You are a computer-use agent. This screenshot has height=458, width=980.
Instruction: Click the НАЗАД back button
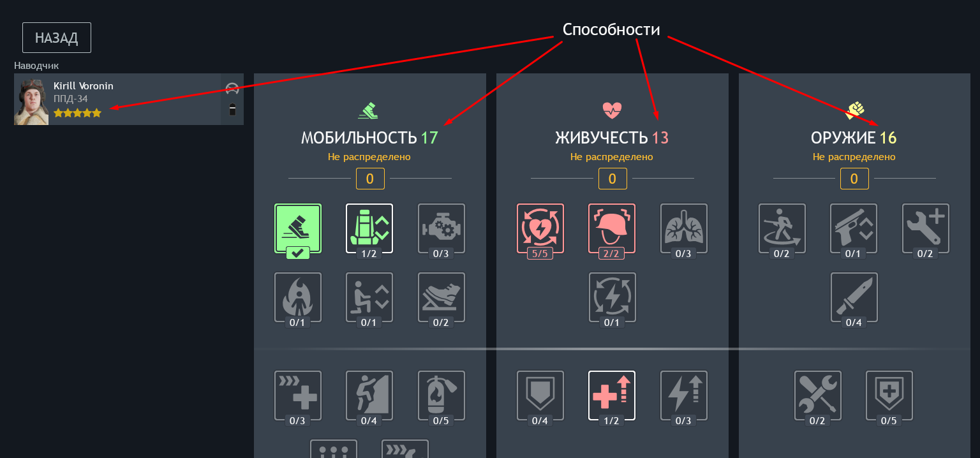(x=57, y=38)
